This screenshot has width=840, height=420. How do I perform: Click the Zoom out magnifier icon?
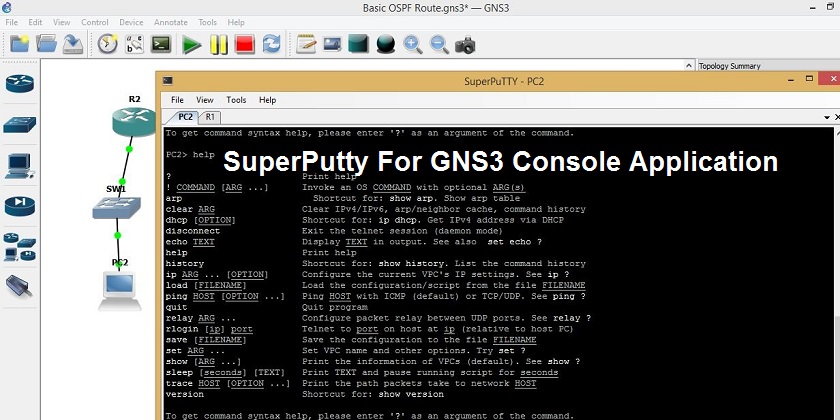[439, 44]
